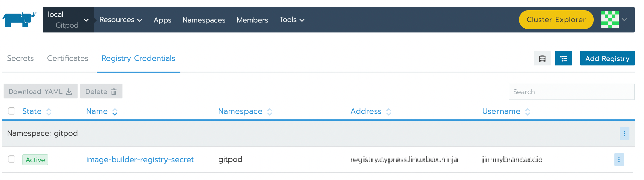Click the gitpod namespace cell
Viewport: 644px width, 180px height.
230,159
